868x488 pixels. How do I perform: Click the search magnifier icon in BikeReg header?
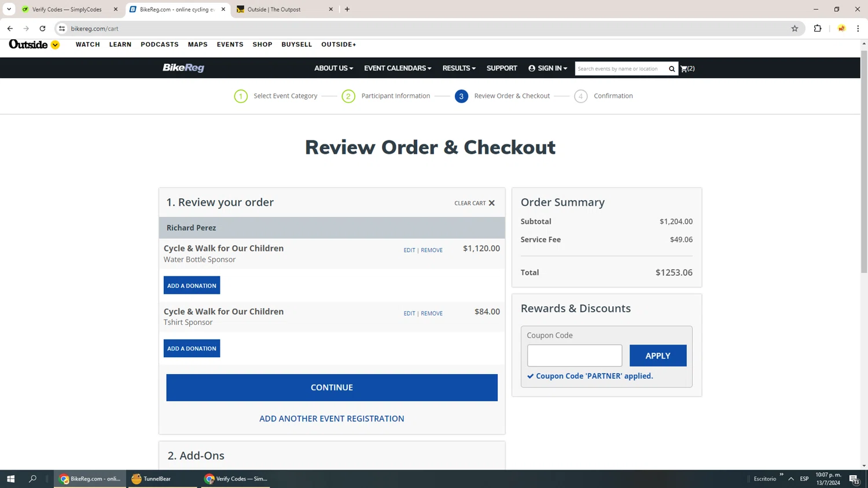tap(672, 69)
